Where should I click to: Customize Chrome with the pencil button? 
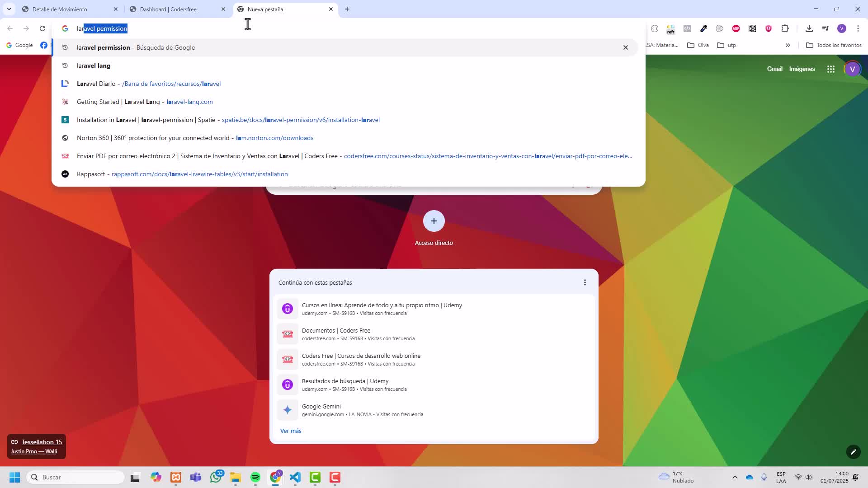click(854, 452)
